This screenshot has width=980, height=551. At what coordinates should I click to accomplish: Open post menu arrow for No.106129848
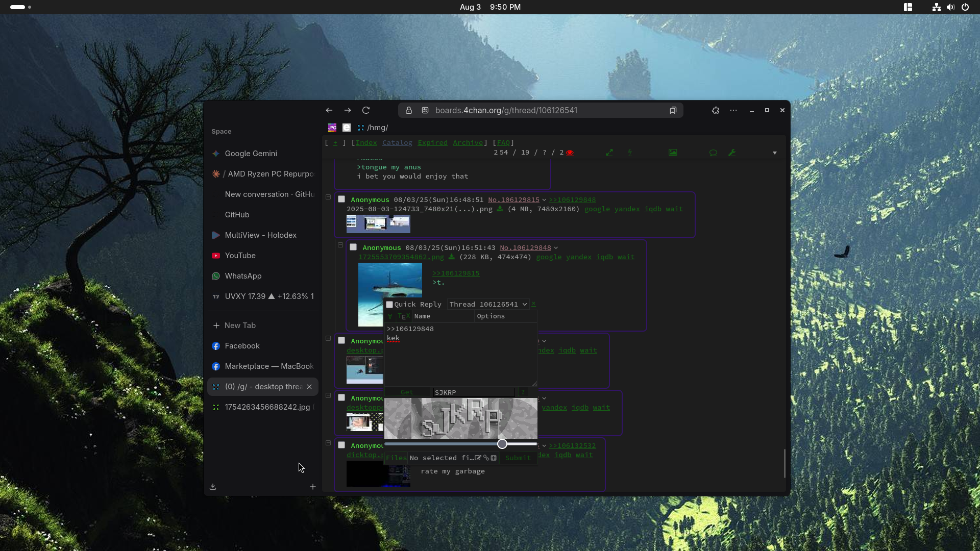[556, 248]
